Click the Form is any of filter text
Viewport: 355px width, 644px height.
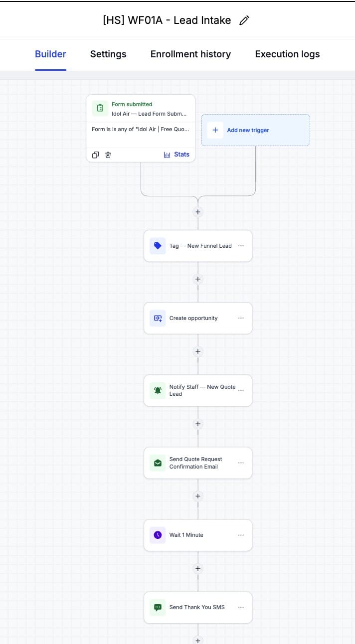141,129
